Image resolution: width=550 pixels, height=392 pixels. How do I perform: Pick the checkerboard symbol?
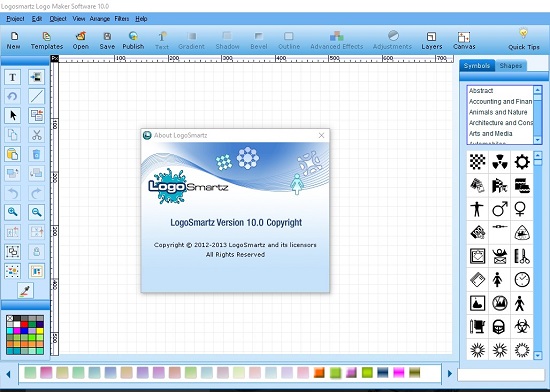point(477,162)
